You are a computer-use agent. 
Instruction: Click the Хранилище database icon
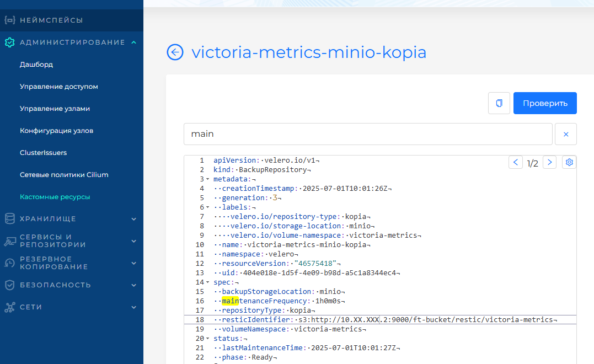[9, 219]
